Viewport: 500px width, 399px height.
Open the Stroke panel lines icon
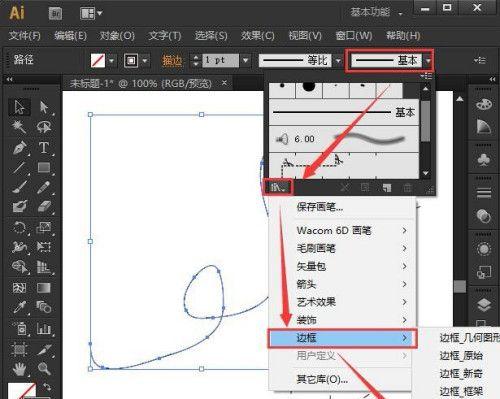coord(484,193)
